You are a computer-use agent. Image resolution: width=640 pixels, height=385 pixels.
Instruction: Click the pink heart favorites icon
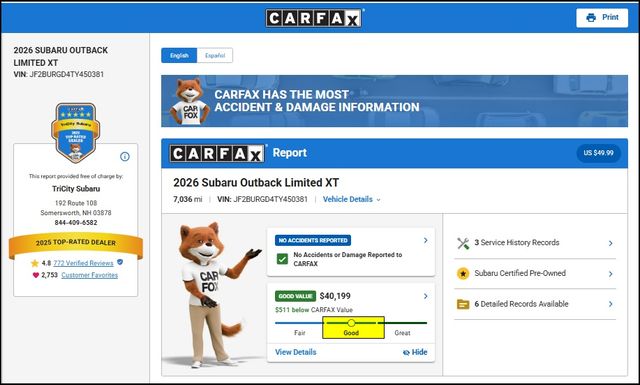[36, 275]
